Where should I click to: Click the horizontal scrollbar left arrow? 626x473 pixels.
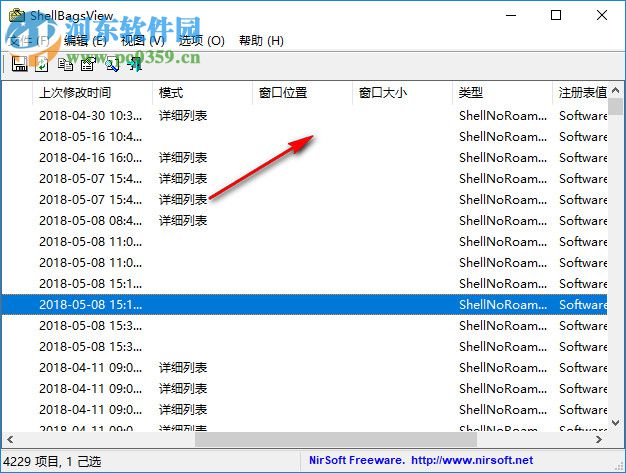point(10,439)
